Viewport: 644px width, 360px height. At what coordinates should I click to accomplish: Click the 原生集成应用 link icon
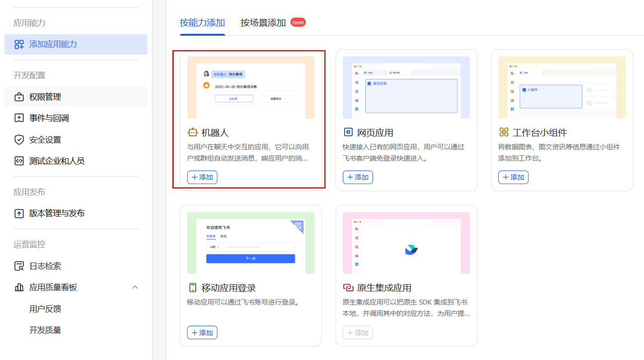[x=348, y=288]
